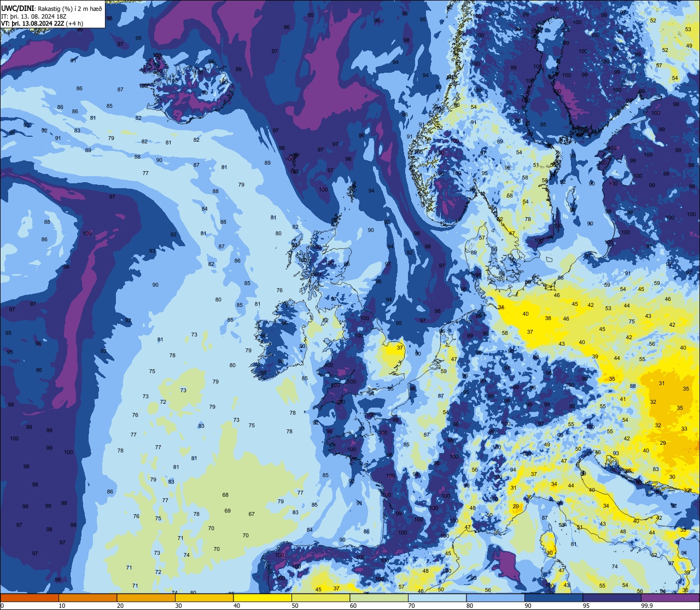Click the "99.9" legend scale label
Image resolution: width=700 pixels, height=610 pixels.
coord(647,606)
